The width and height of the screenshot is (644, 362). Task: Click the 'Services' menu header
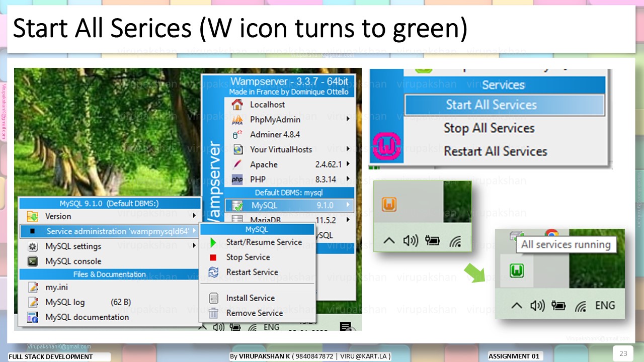click(x=504, y=85)
